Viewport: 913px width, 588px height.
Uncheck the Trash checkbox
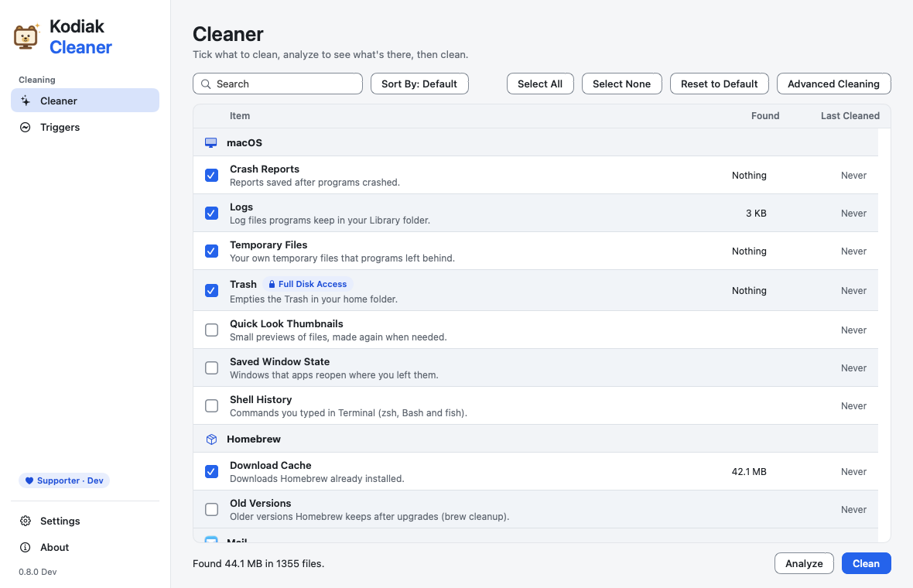point(211,290)
